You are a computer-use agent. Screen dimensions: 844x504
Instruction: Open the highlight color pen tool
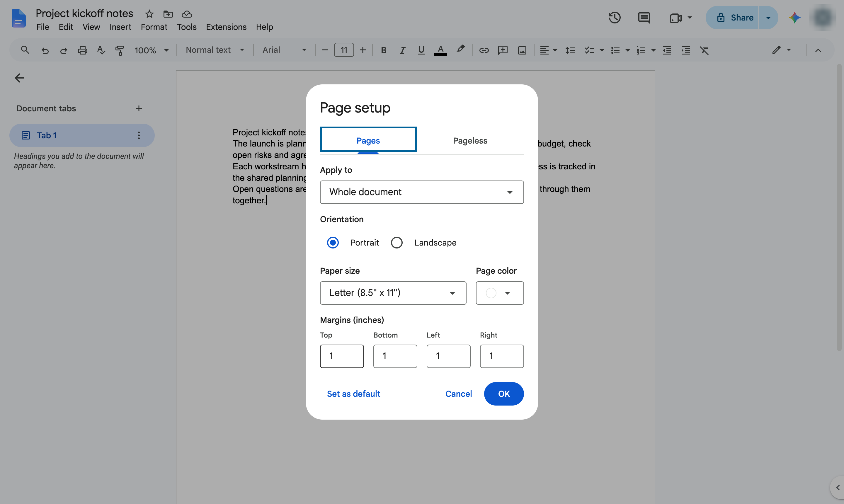(460, 50)
